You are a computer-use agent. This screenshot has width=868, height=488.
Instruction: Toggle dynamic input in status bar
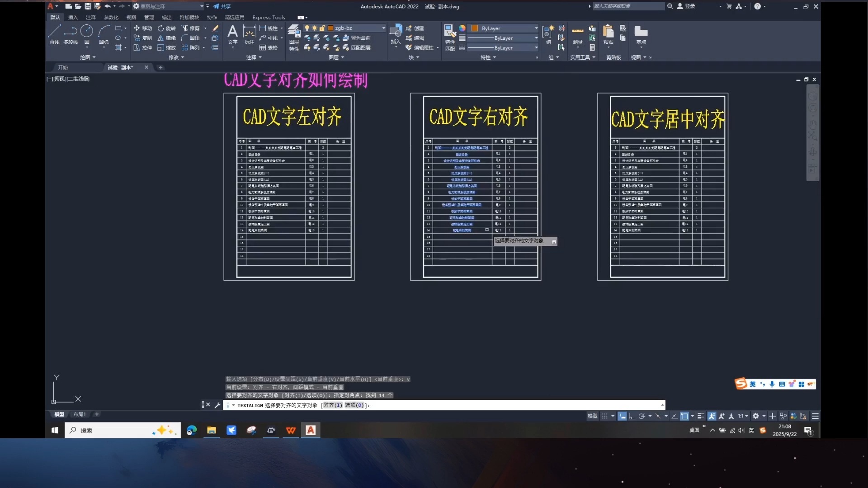tap(622, 416)
